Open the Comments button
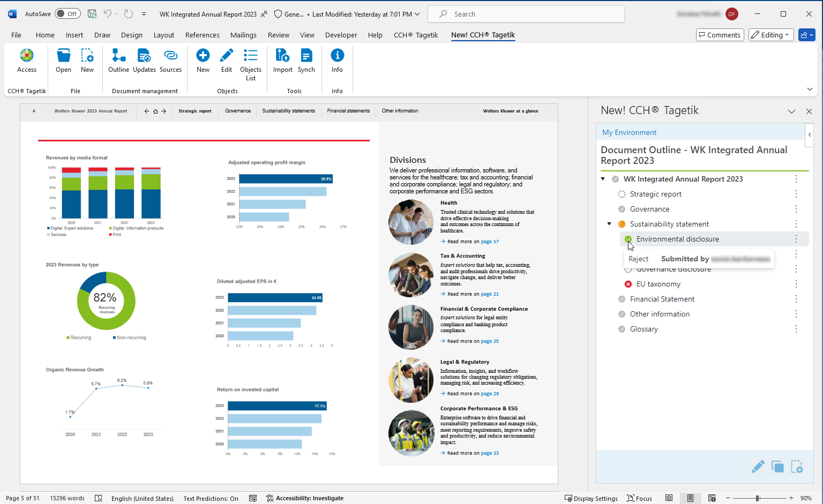823x504 pixels. point(720,35)
